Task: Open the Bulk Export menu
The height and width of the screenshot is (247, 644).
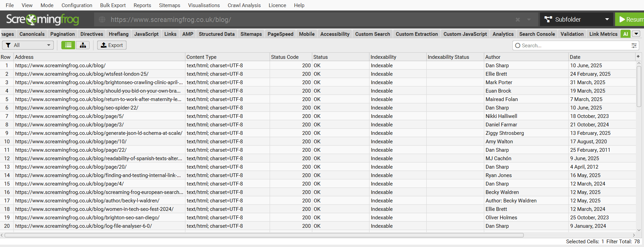Action: 113,5
